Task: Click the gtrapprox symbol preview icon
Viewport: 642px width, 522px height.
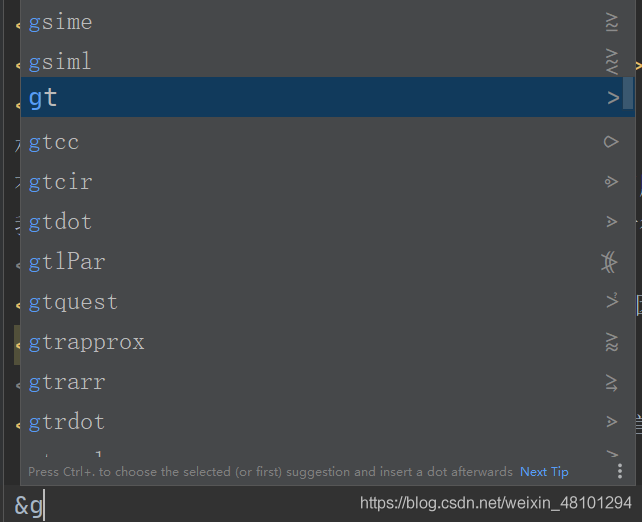Action: point(611,342)
